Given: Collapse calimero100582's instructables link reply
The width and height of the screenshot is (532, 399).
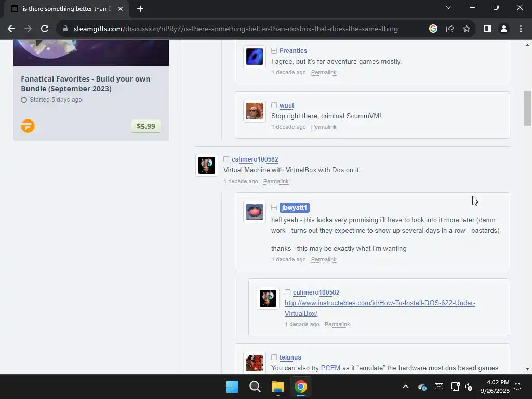Looking at the screenshot, I should [287, 292].
